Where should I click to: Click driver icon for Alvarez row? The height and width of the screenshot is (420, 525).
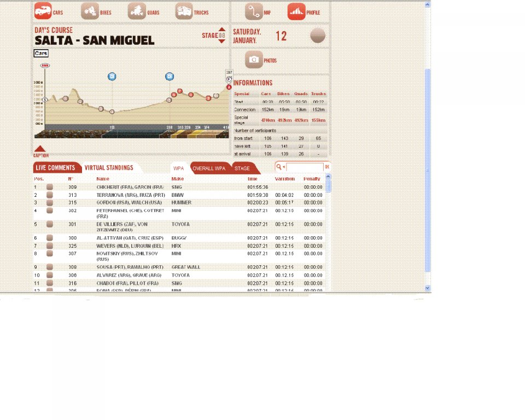[50, 275]
